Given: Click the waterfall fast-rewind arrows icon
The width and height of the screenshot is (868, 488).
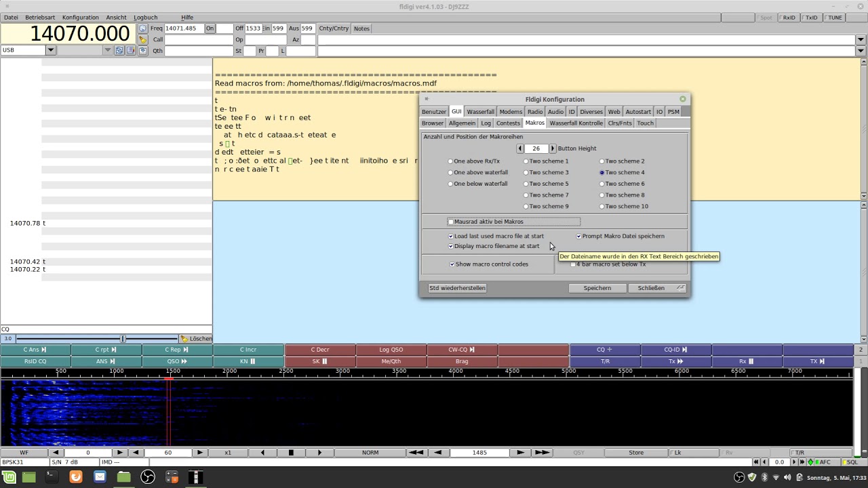Looking at the screenshot, I should pos(416,453).
